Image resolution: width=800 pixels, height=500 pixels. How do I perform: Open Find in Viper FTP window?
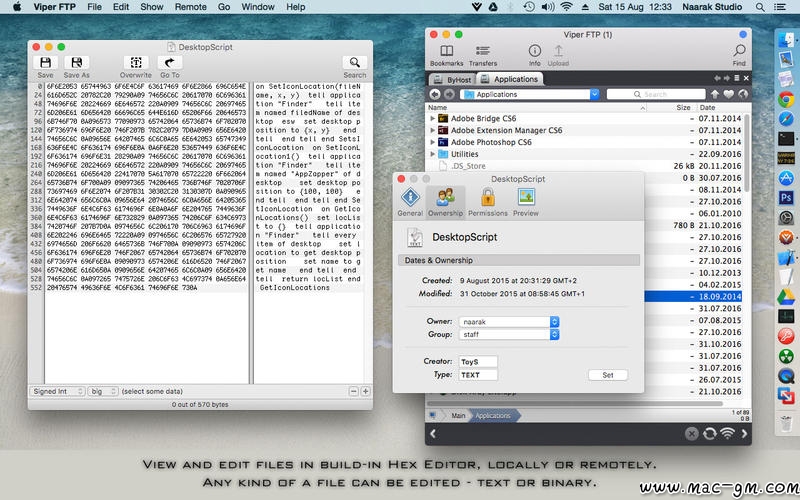click(739, 51)
